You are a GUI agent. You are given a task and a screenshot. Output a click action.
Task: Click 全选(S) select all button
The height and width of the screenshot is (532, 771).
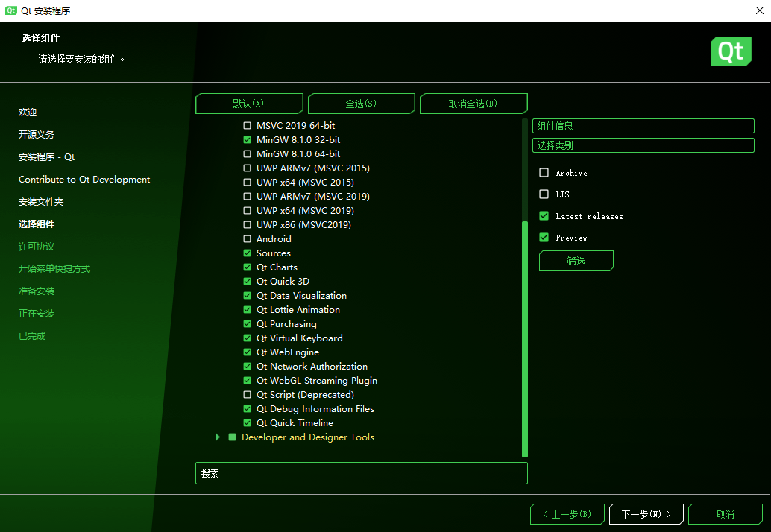[x=362, y=104]
